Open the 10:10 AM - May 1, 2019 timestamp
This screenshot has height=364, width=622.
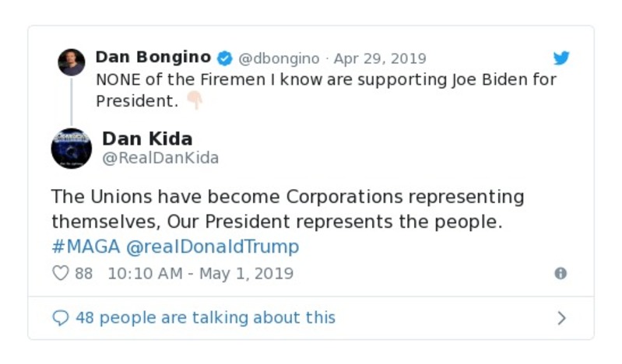tap(200, 274)
